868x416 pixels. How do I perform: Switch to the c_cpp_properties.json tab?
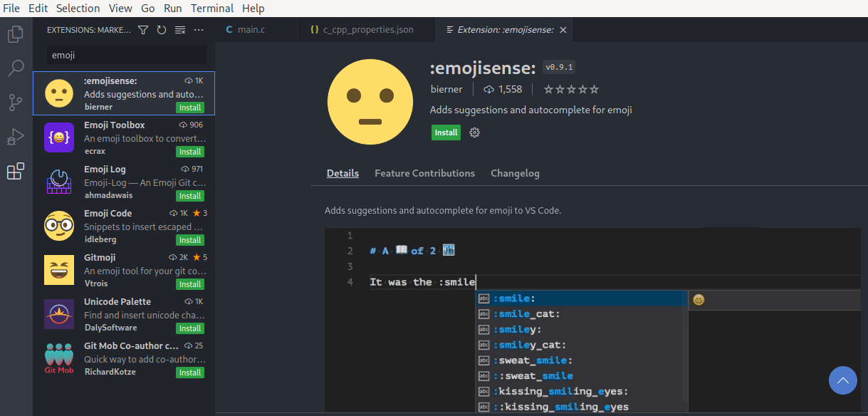pos(361,30)
